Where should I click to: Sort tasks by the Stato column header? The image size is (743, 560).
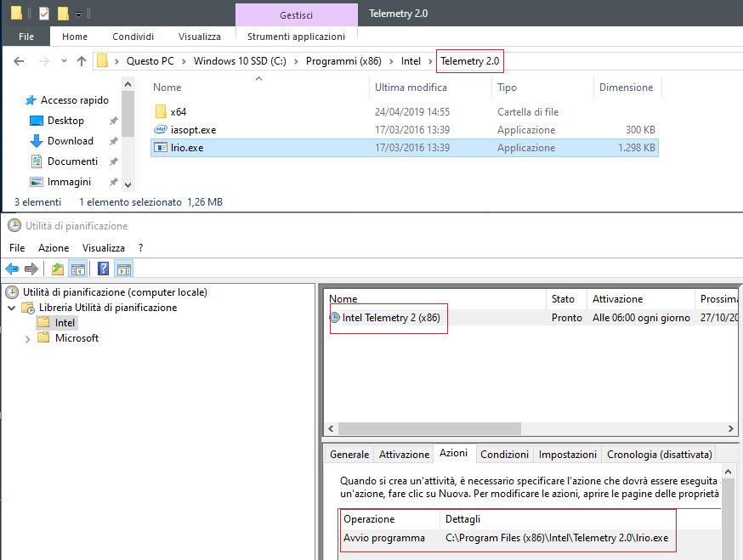(x=563, y=299)
